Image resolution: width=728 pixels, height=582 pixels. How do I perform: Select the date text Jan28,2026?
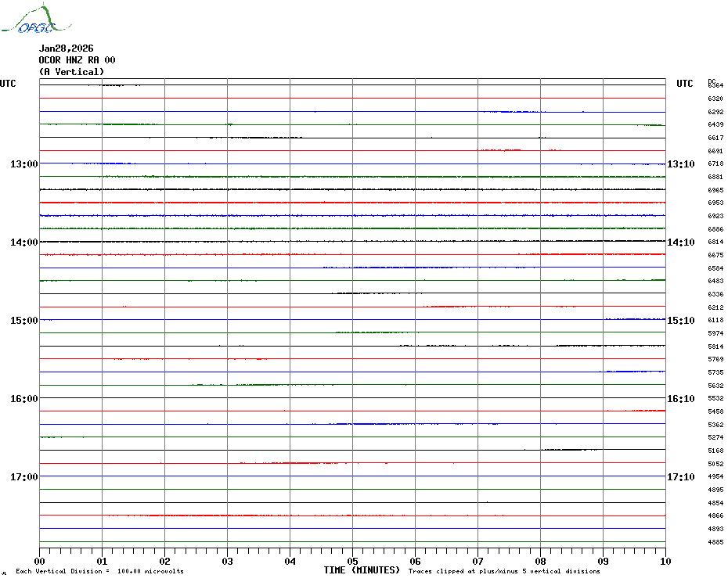[66, 48]
